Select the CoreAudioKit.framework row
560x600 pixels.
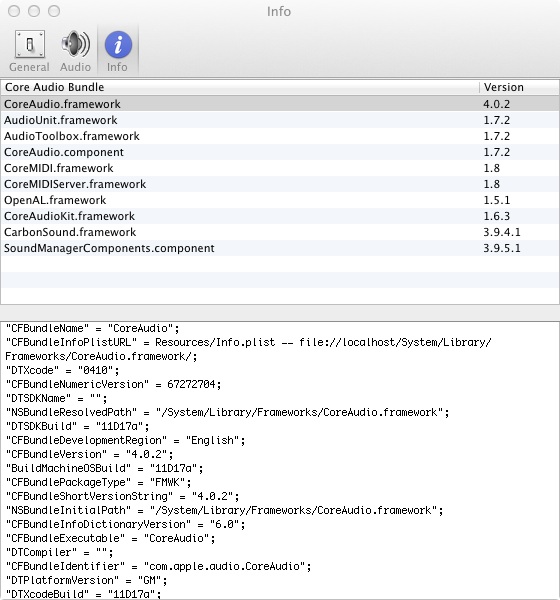coord(280,216)
